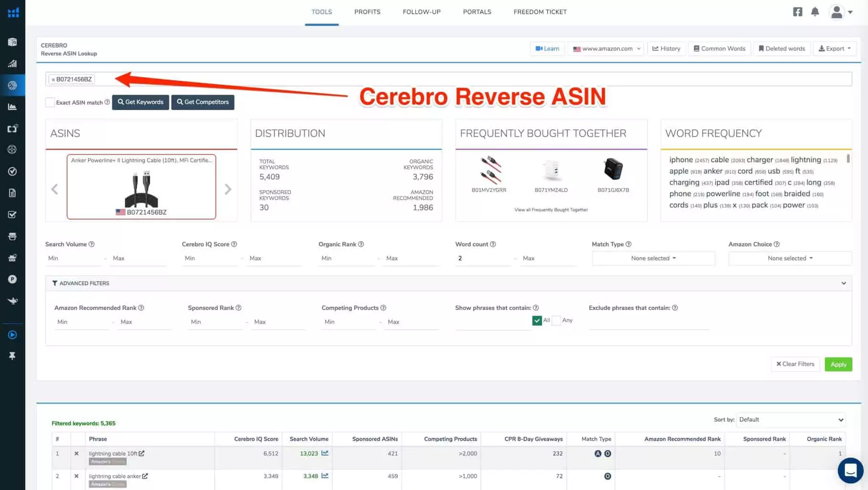This screenshot has height=490, width=868.
Task: Open the circular wheel sidebar tool
Action: pyautogui.click(x=12, y=149)
